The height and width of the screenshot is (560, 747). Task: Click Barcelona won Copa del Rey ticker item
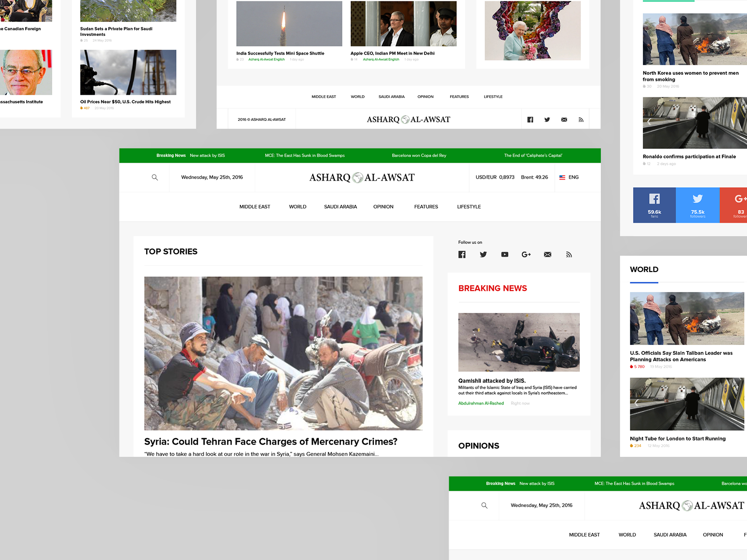pyautogui.click(x=419, y=155)
